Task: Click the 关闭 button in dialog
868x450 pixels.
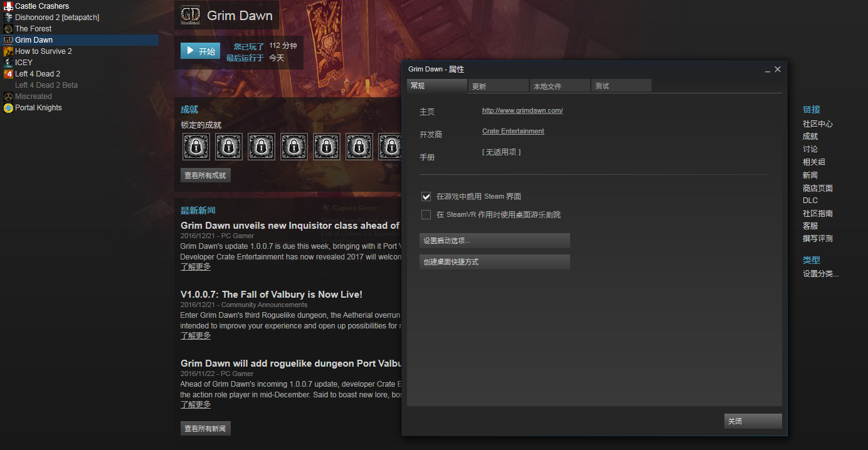Action: point(753,421)
